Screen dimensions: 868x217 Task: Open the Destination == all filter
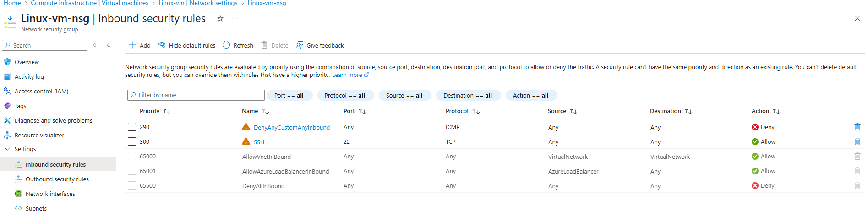coord(468,95)
